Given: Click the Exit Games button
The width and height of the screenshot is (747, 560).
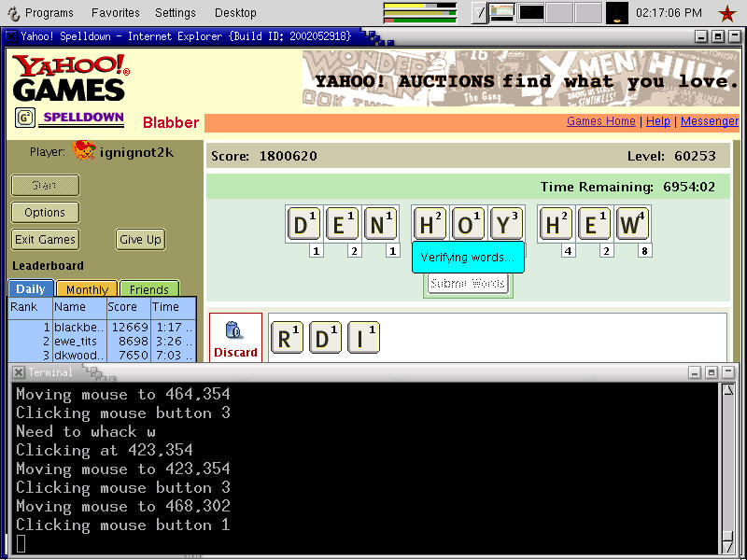Looking at the screenshot, I should (x=45, y=239).
